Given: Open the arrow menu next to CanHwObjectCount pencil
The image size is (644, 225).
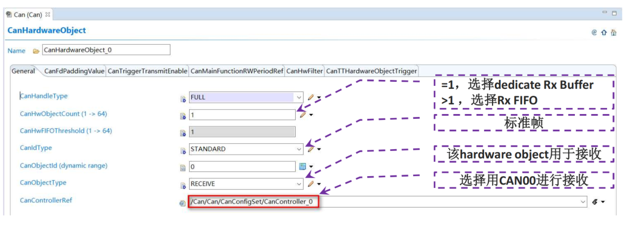Looking at the screenshot, I should [x=311, y=115].
